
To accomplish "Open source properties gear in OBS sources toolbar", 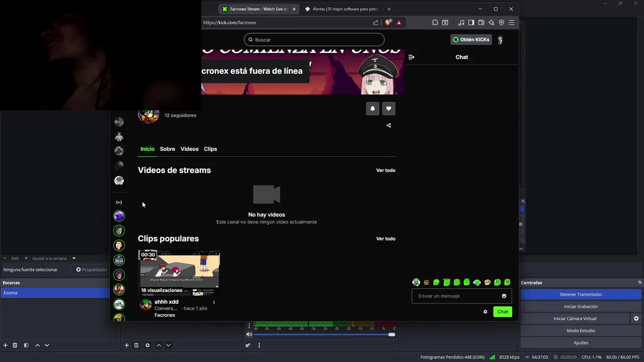I will pyautogui.click(x=147, y=345).
